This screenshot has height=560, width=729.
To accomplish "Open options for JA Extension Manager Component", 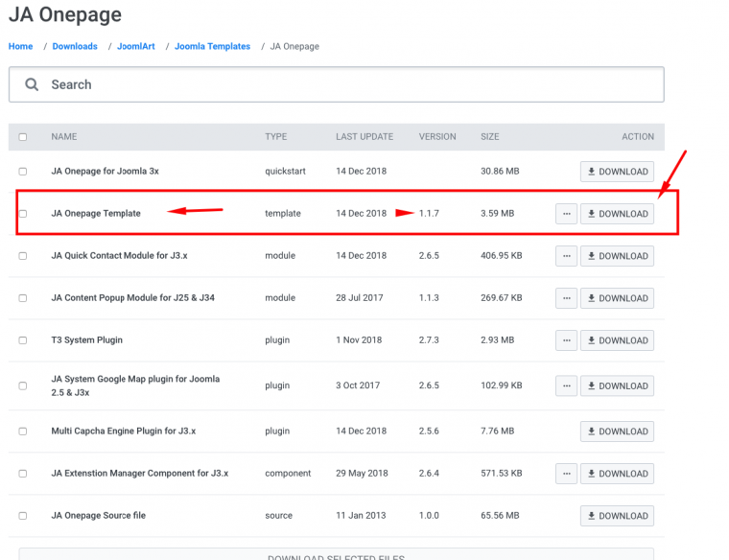I will click(x=566, y=474).
